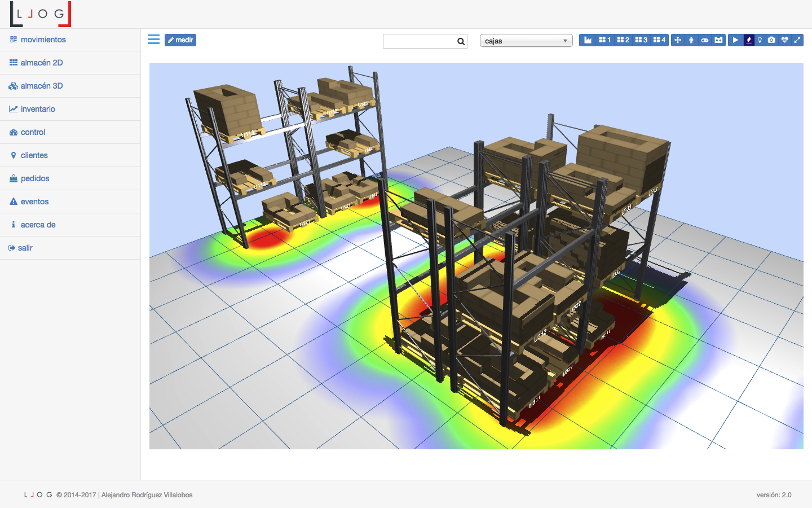Click the heartbeat monitor icon
Image resolution: width=812 pixels, height=508 pixels.
pyautogui.click(x=784, y=40)
